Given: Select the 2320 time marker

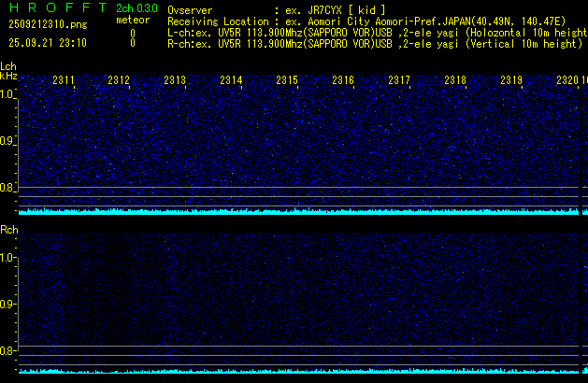Looking at the screenshot, I should tap(566, 81).
